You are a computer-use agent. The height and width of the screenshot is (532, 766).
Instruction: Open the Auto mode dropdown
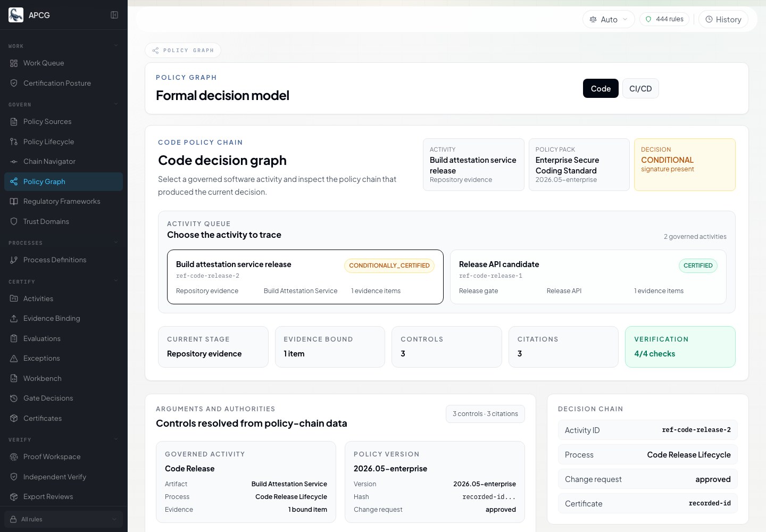pos(609,19)
